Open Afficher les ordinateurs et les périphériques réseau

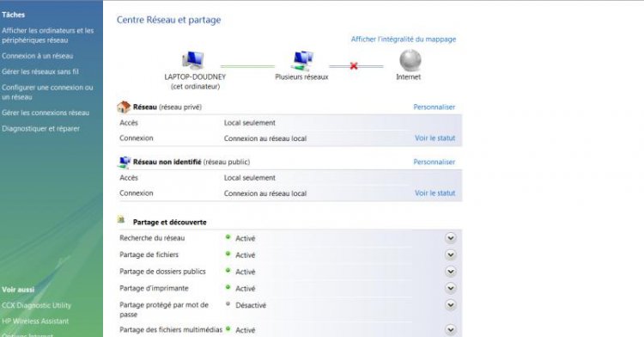pyautogui.click(x=47, y=35)
